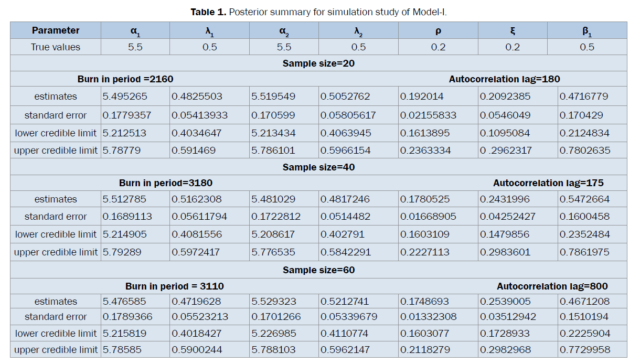
Task: Click the 'Burn in period =2160' text
Action: coord(125,79)
